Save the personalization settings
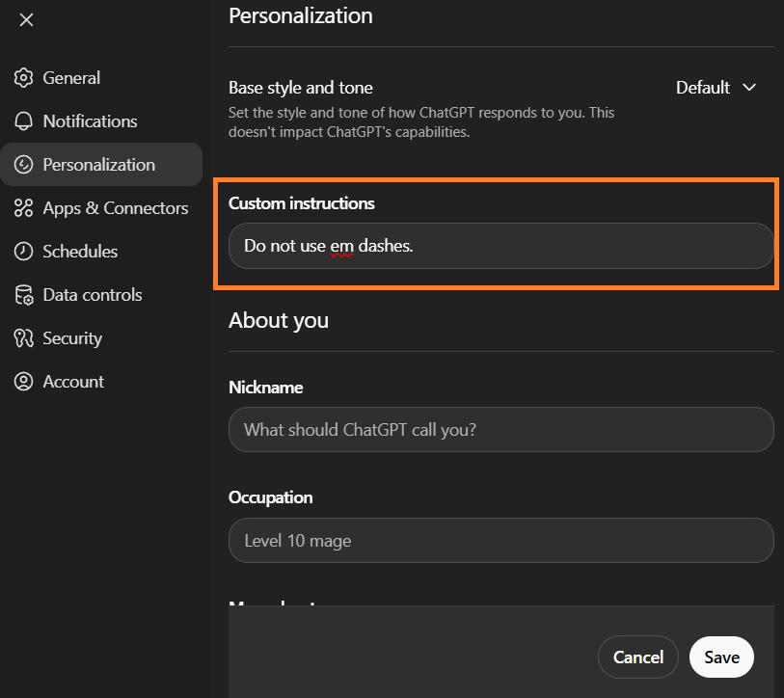This screenshot has height=698, width=784. click(721, 657)
